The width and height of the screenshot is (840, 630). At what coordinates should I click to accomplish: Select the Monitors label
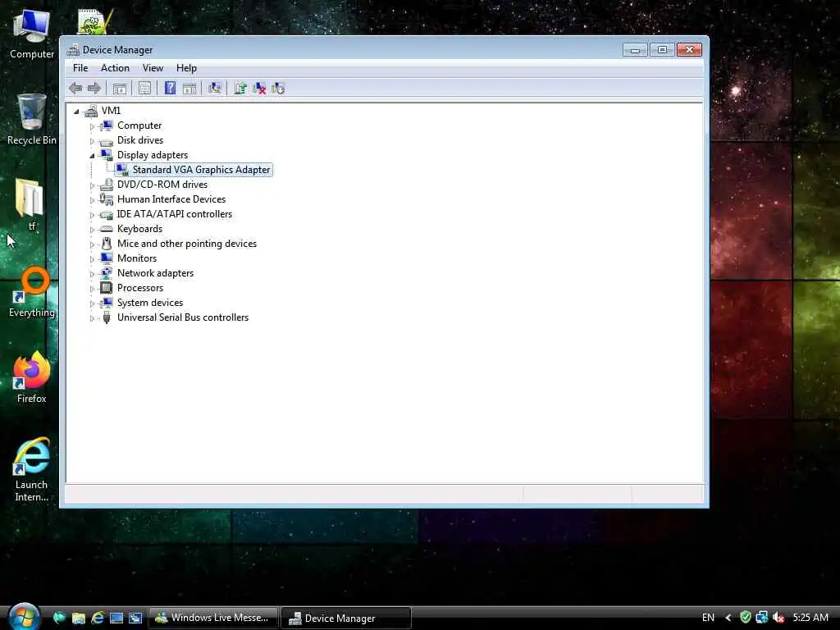tap(137, 258)
